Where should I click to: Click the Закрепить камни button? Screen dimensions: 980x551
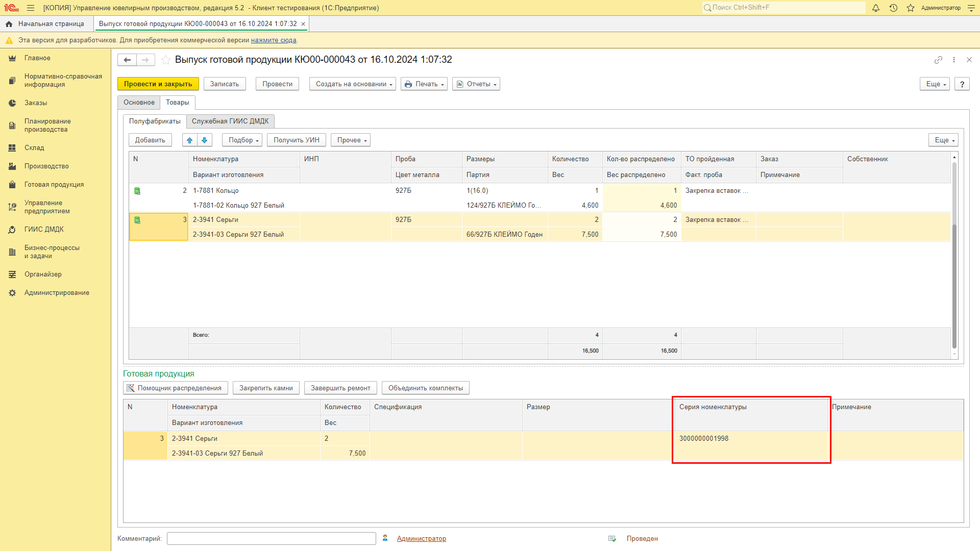pos(266,388)
